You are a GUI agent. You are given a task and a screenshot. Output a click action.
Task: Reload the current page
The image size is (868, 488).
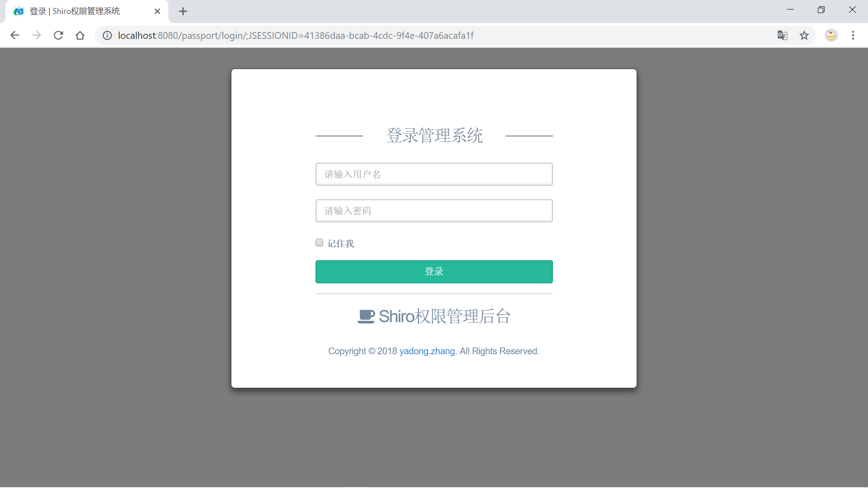[58, 35]
